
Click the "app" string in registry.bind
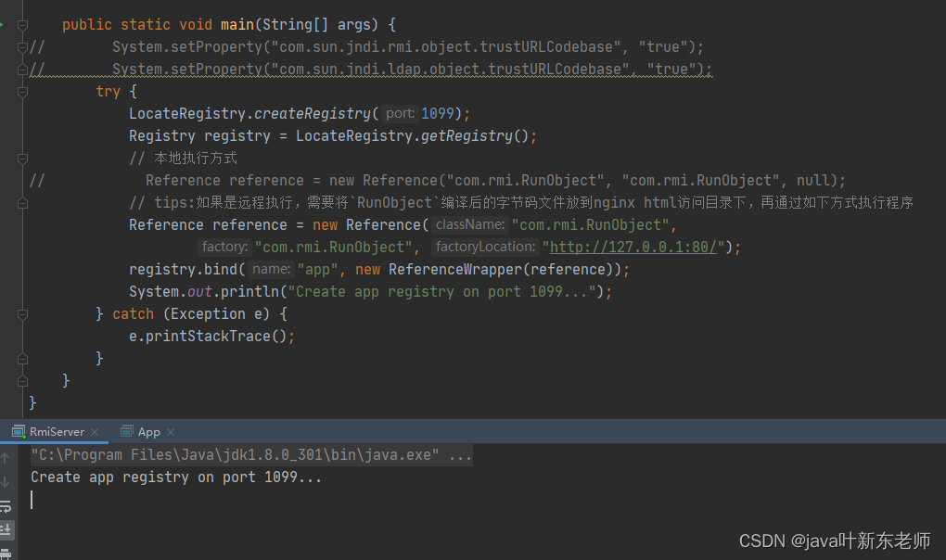[x=317, y=270]
